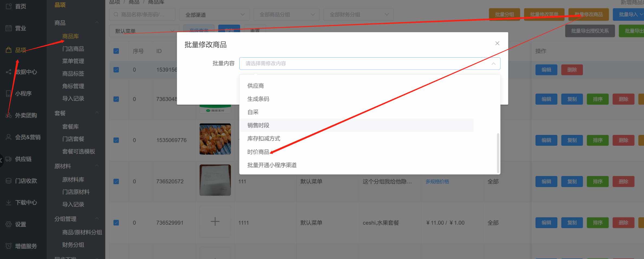The width and height of the screenshot is (644, 259).
Task: Open the 默认菜单 dropdown
Action: point(144,31)
